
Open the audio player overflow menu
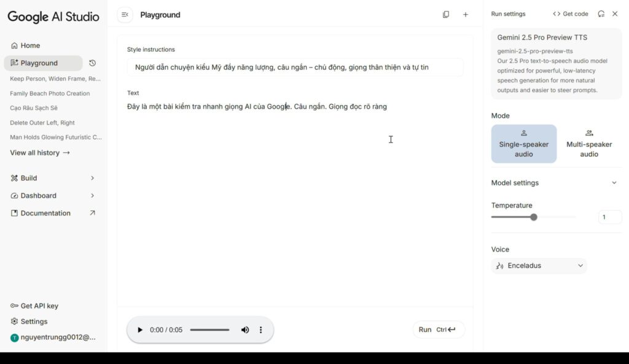(x=260, y=330)
